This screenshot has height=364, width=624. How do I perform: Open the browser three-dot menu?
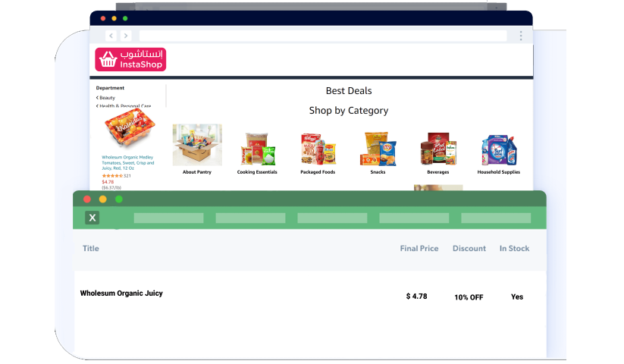[521, 36]
